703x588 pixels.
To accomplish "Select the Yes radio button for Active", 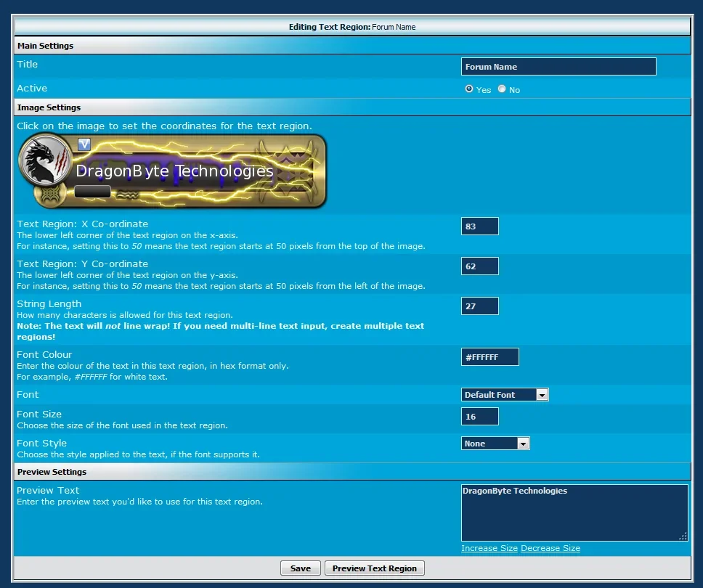I will [x=469, y=89].
